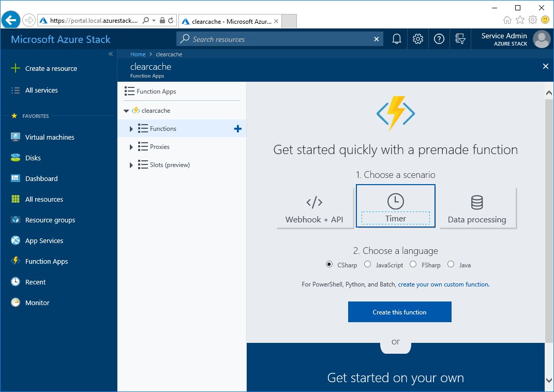The image size is (554, 392).
Task: Click the Service Admin avatar
Action: pos(541,39)
